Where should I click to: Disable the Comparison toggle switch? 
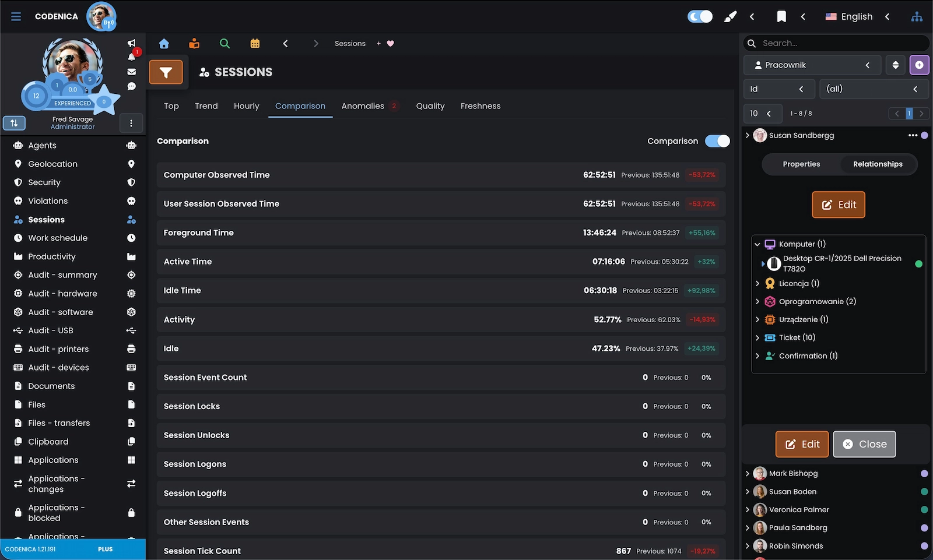(717, 141)
